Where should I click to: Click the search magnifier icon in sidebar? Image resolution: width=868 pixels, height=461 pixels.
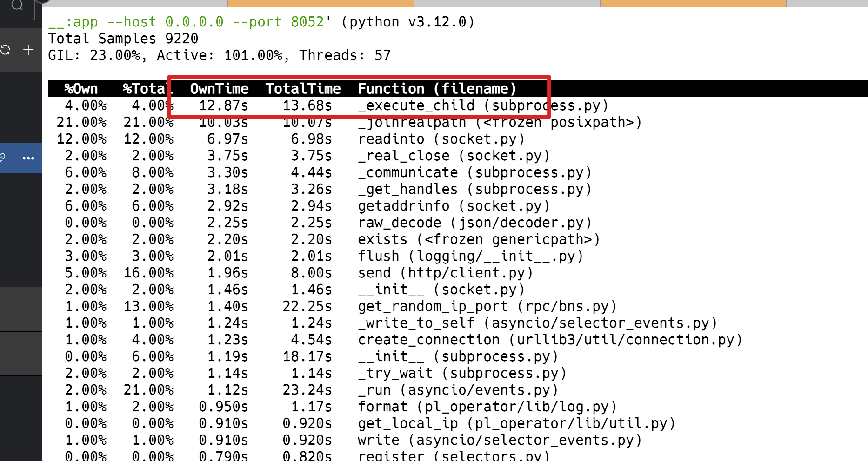[x=17, y=5]
